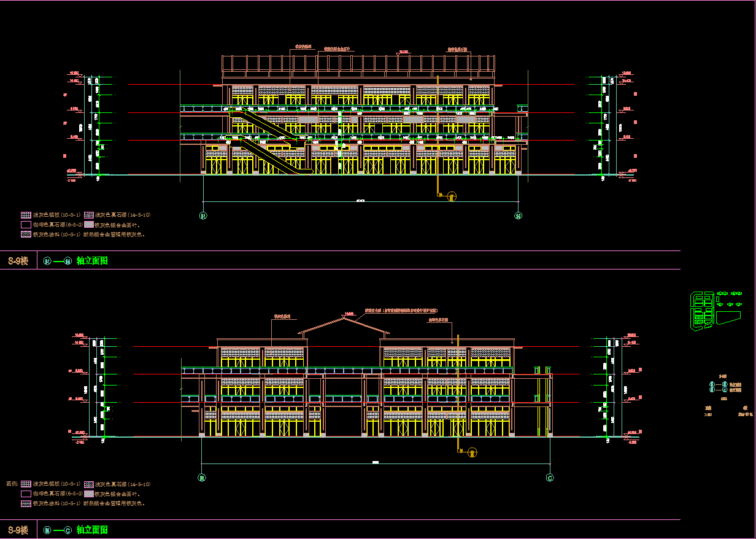This screenshot has height=539, width=756.
Task: Select the empty pink rectangle in lower legend
Action: pyautogui.click(x=26, y=494)
